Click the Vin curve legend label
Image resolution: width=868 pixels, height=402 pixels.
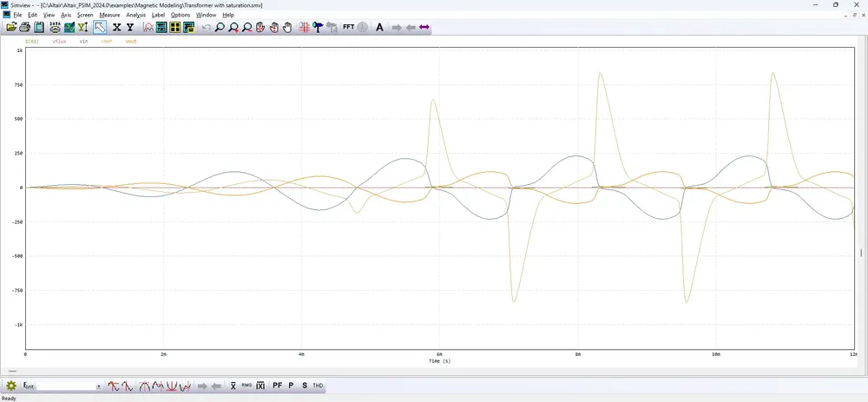point(83,41)
